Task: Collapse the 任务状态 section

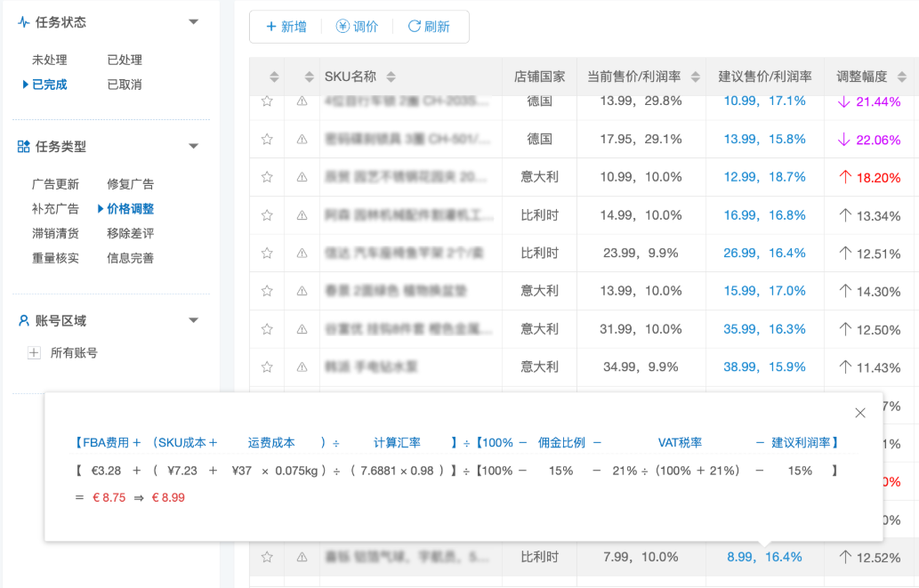Action: point(193,22)
